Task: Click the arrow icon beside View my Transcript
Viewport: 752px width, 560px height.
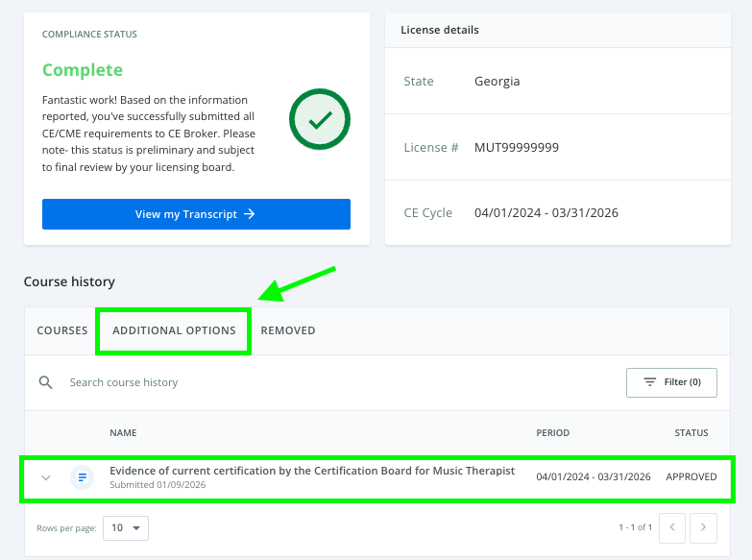Action: point(250,214)
